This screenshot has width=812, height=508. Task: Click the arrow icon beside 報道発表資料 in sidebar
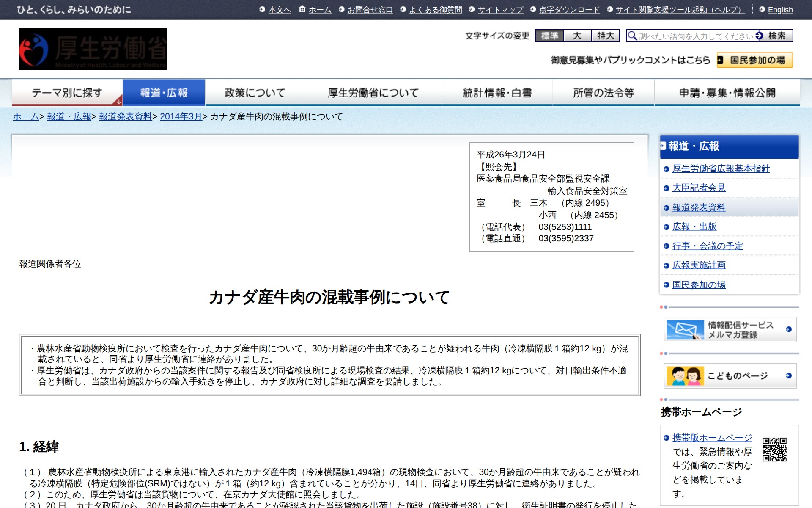pos(666,207)
